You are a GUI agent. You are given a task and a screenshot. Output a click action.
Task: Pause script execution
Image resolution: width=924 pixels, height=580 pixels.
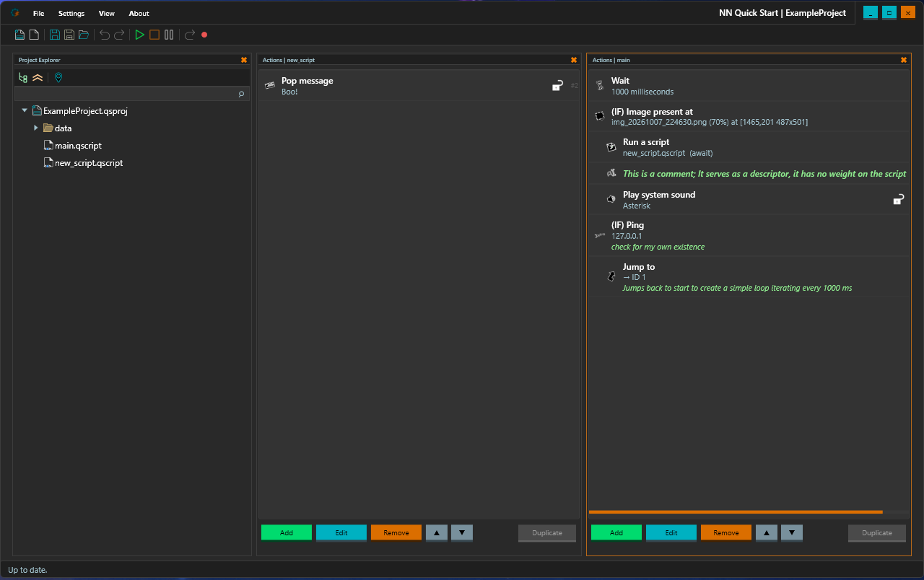[x=169, y=35]
